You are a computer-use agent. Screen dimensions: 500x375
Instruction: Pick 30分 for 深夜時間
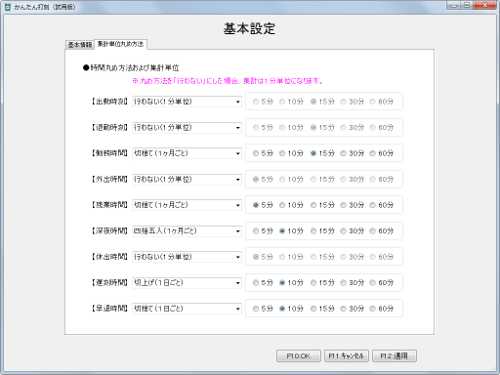click(x=352, y=231)
